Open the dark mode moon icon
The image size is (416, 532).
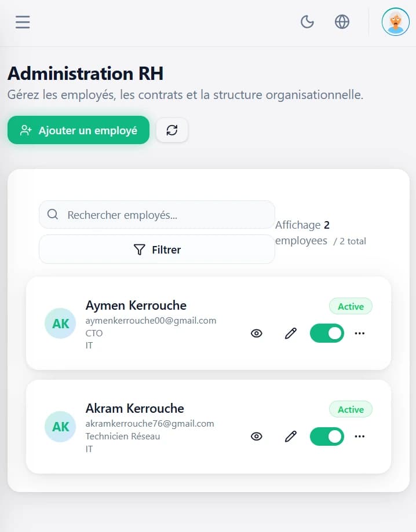pyautogui.click(x=307, y=21)
